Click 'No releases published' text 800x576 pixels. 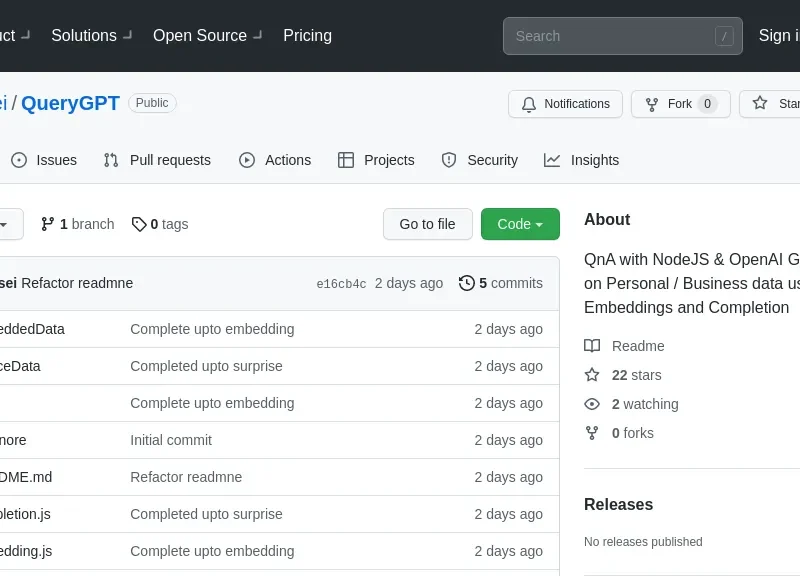(x=643, y=542)
